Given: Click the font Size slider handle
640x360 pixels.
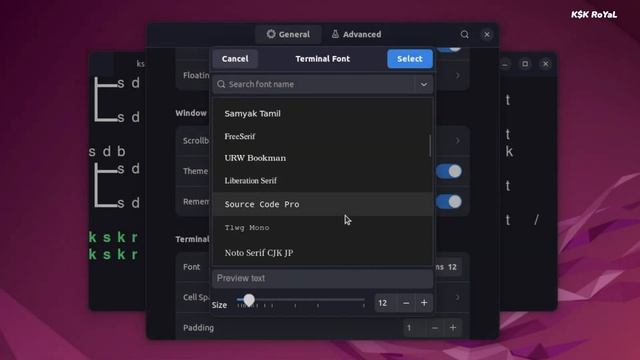Looking at the screenshot, I should coord(249,300).
